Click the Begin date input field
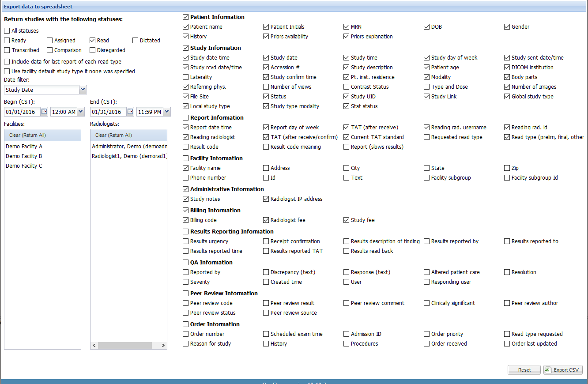The image size is (588, 384). 22,112
